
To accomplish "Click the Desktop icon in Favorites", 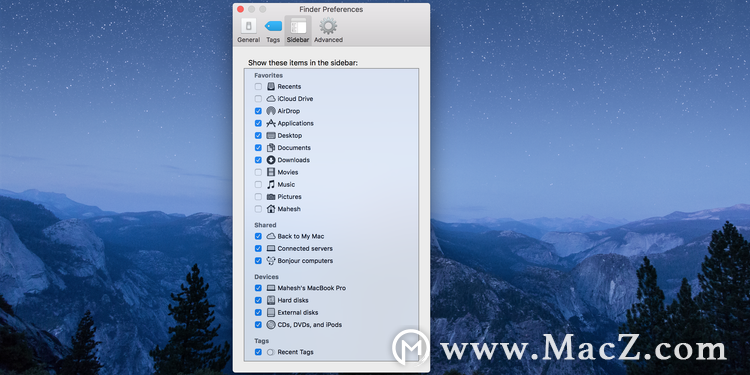I will pyautogui.click(x=271, y=136).
